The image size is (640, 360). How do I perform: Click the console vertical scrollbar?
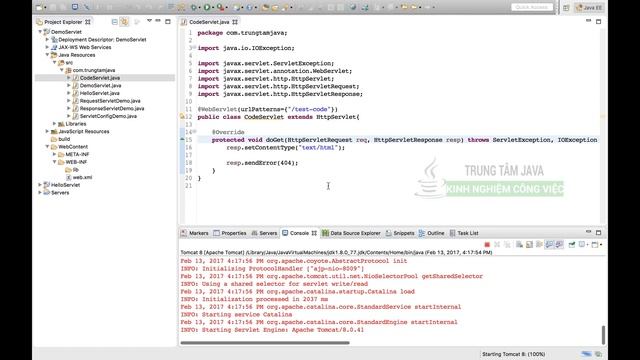tap(603, 335)
